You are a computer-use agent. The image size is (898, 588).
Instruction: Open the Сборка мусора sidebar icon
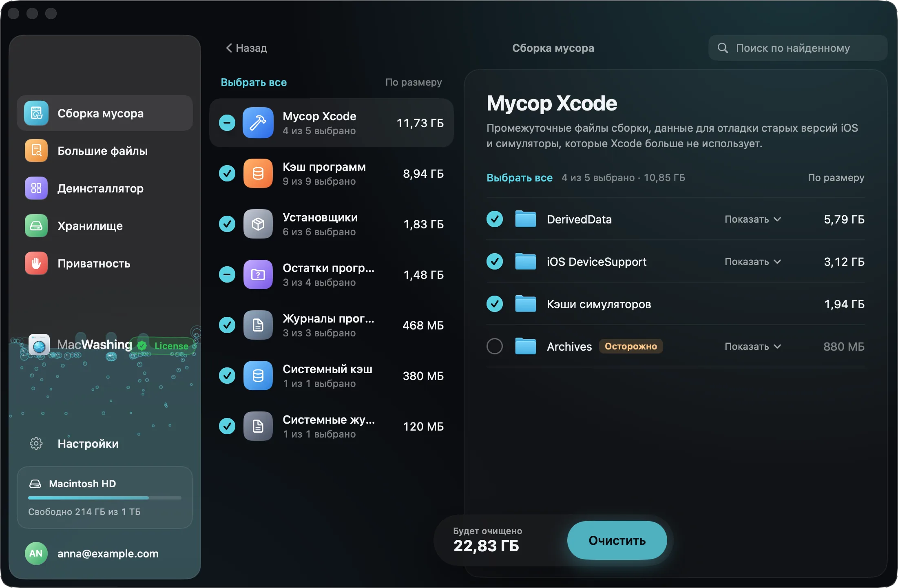pos(36,113)
